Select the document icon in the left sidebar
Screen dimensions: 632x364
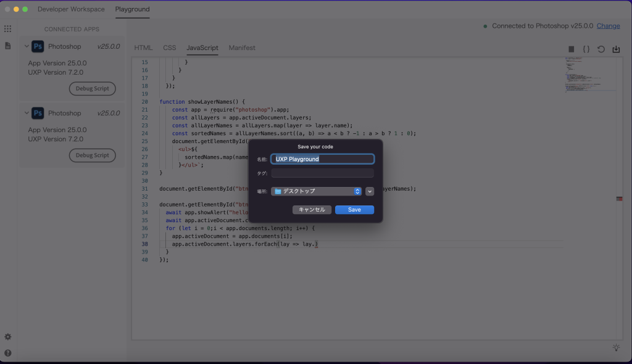(x=7, y=46)
